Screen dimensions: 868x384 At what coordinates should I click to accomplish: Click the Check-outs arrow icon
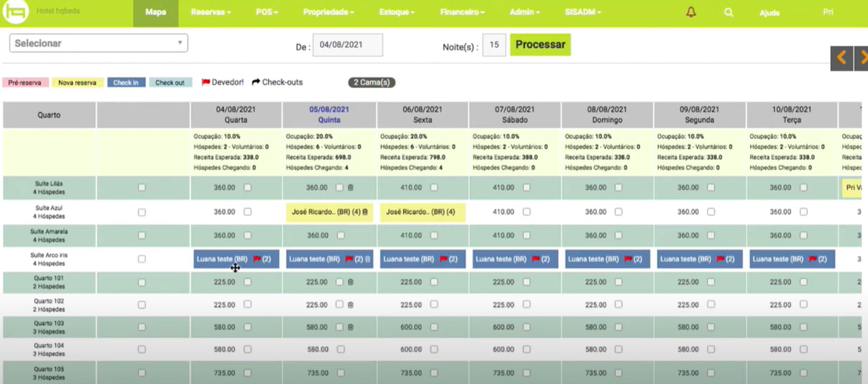click(256, 82)
